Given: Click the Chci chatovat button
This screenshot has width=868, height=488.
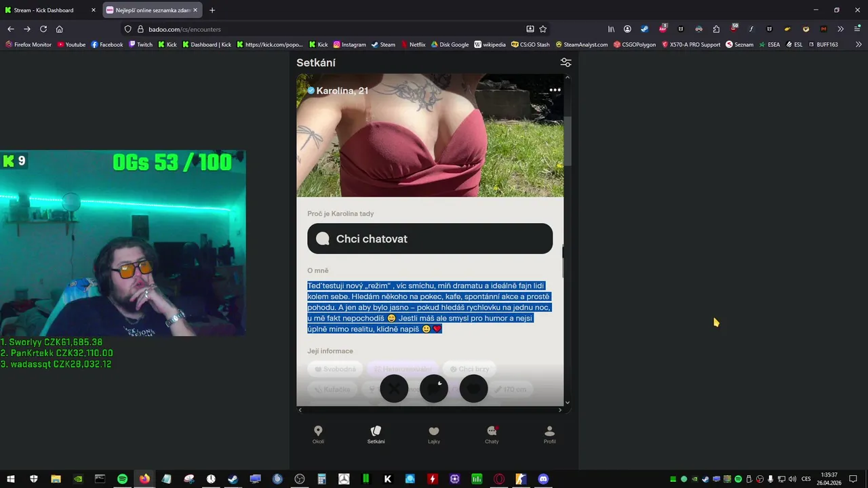Looking at the screenshot, I should pyautogui.click(x=430, y=239).
